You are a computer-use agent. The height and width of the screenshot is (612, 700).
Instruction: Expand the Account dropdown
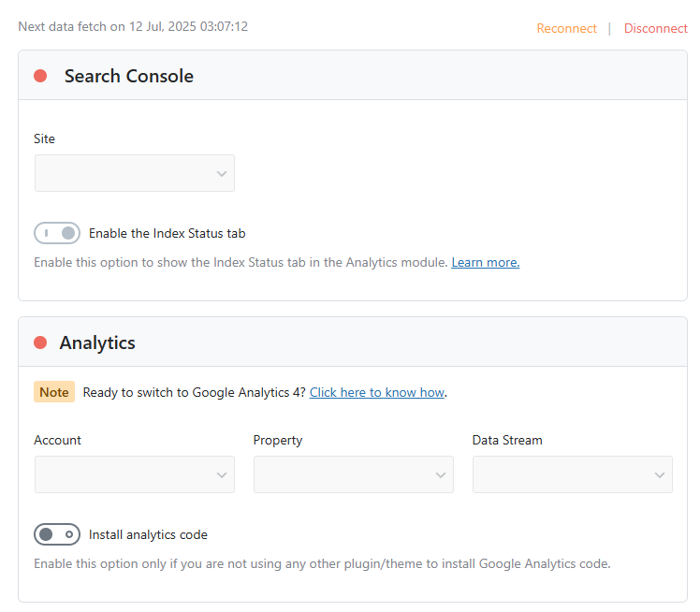tap(135, 474)
